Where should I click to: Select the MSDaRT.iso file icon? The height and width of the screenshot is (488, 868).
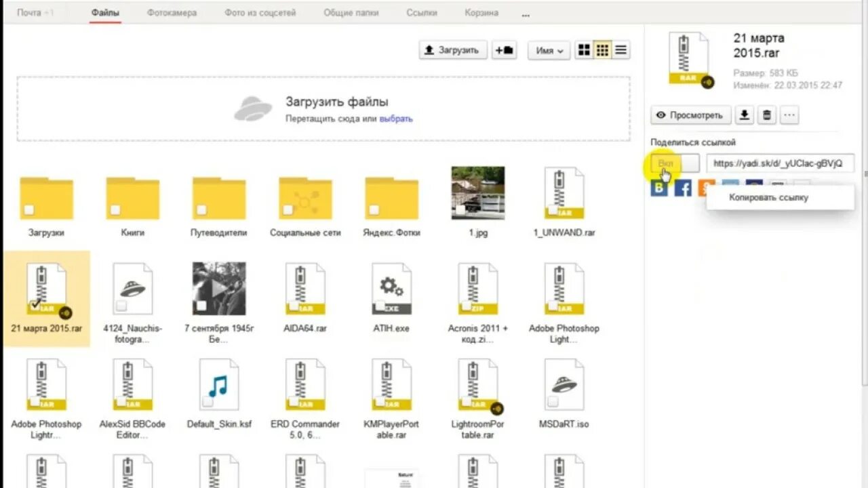pos(564,385)
